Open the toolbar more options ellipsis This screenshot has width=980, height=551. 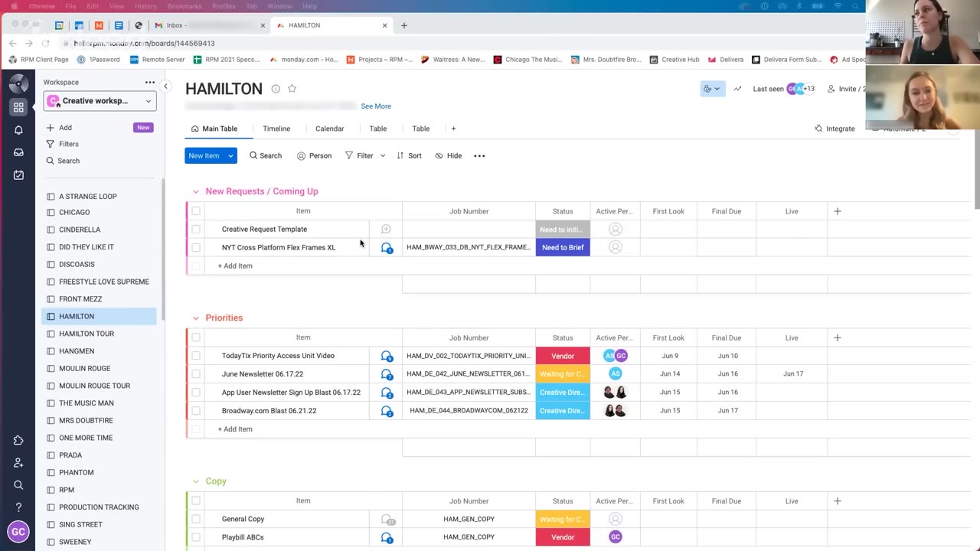tap(479, 155)
